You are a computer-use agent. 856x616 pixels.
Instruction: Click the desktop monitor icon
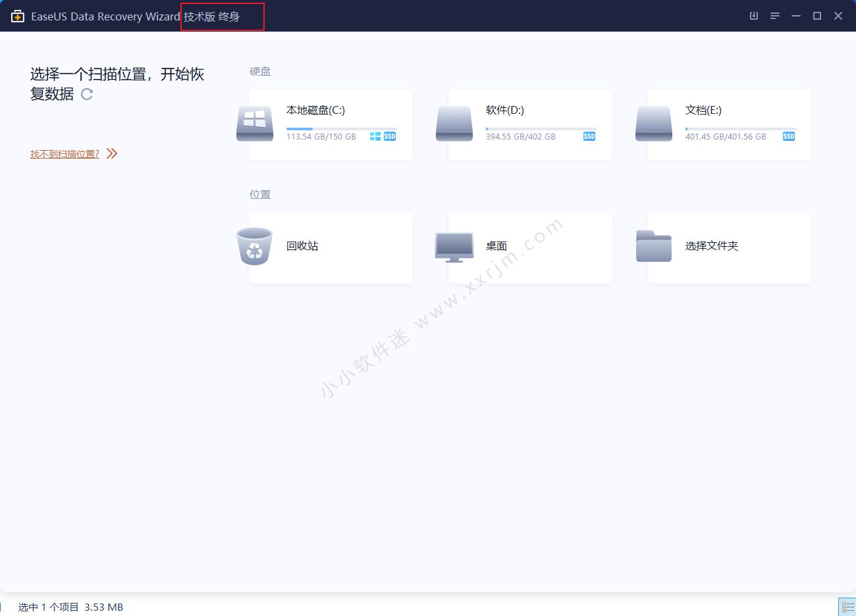tap(454, 247)
